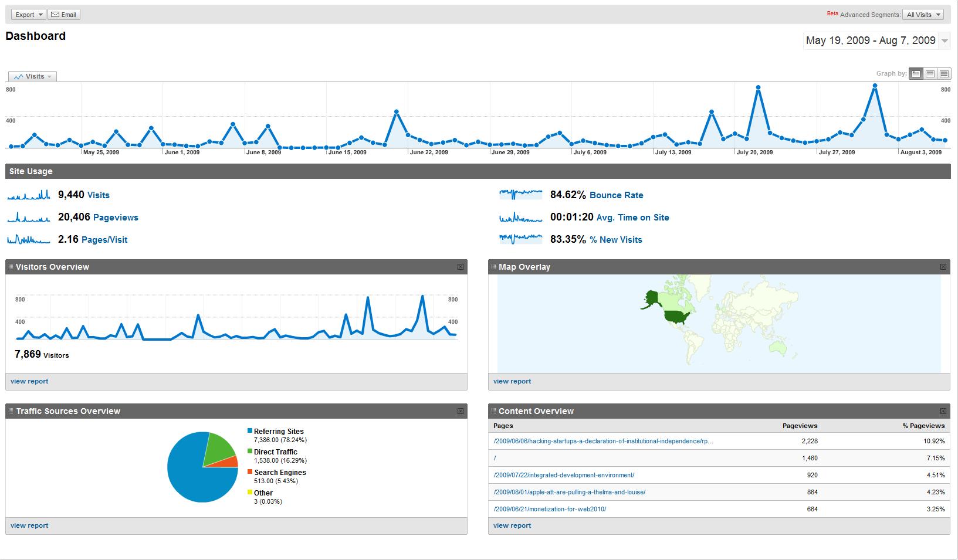Open the integrated-development-environment page link
The height and width of the screenshot is (560, 958).
click(564, 475)
